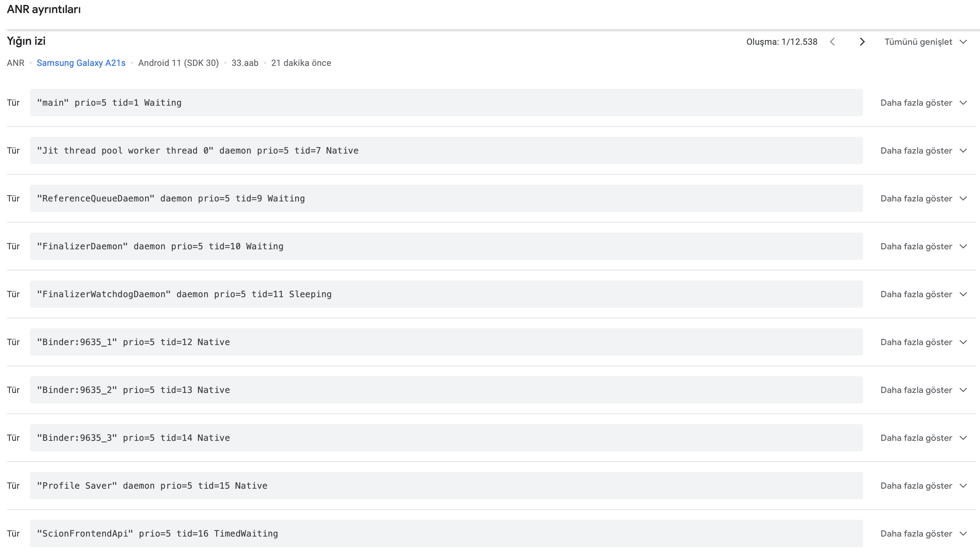Go to the previous occurrence with the left arrow
Screen dimensions: 980x554
click(832, 42)
